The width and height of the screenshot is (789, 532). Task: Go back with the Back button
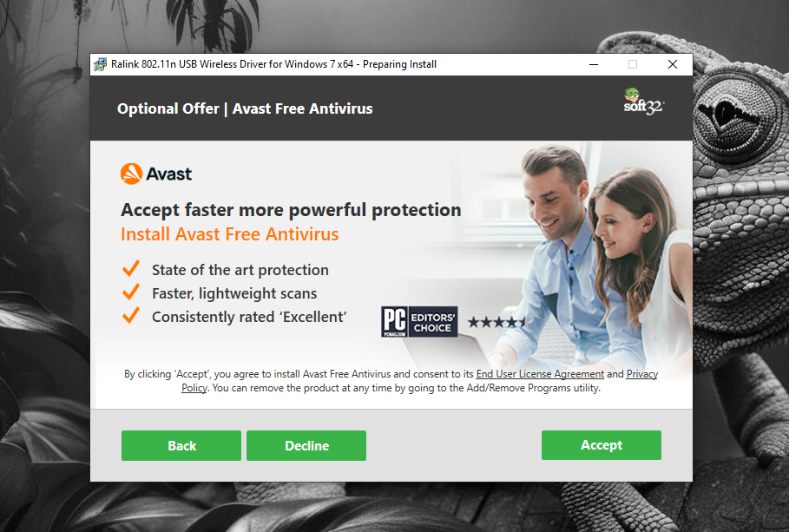[181, 445]
